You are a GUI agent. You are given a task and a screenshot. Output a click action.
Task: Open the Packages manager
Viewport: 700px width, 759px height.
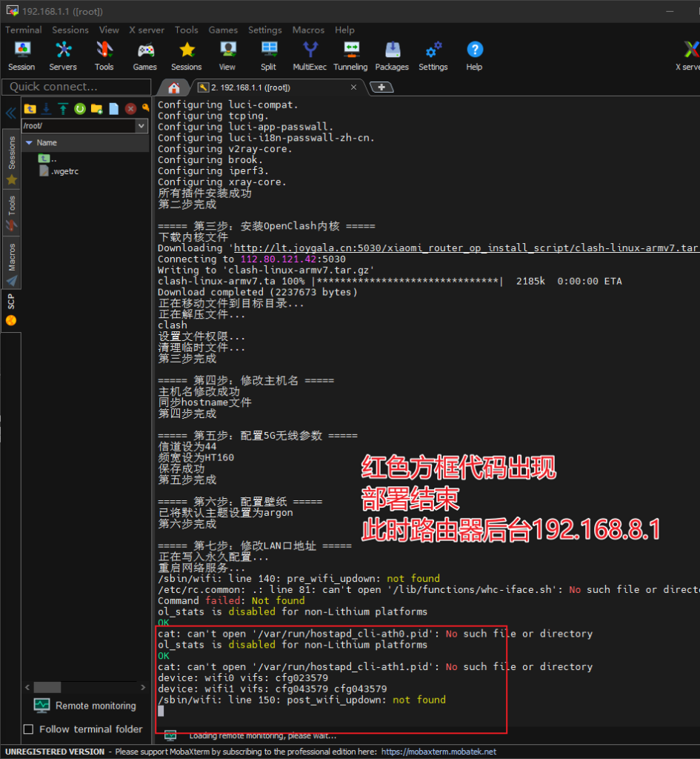[x=392, y=56]
